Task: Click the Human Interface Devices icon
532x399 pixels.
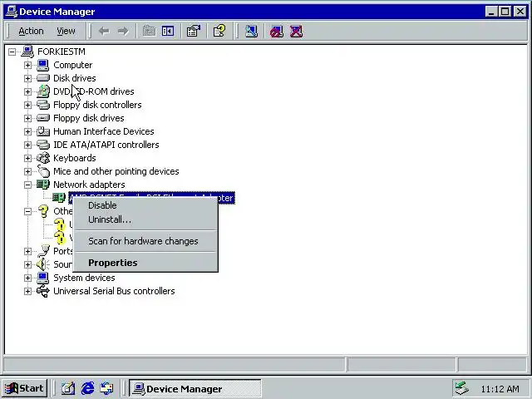Action: [42, 131]
